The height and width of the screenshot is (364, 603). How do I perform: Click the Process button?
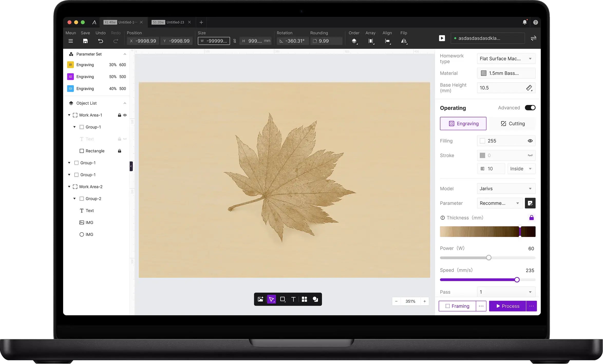507,306
